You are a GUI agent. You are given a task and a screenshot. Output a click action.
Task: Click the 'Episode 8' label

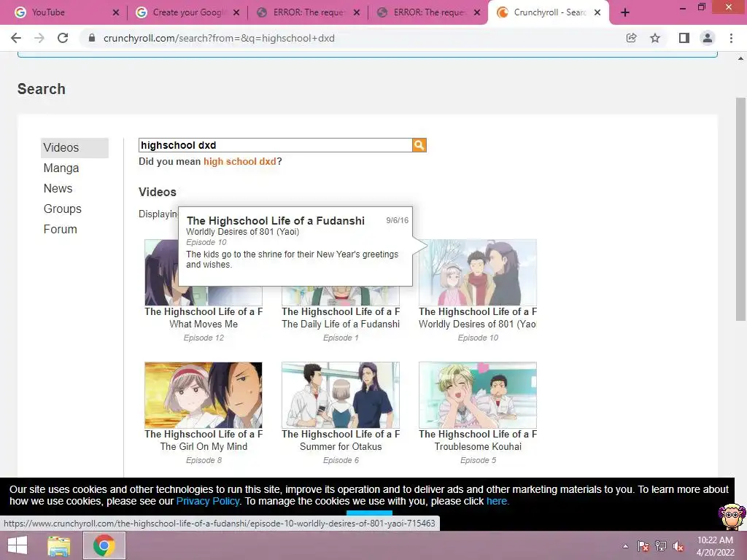point(204,461)
